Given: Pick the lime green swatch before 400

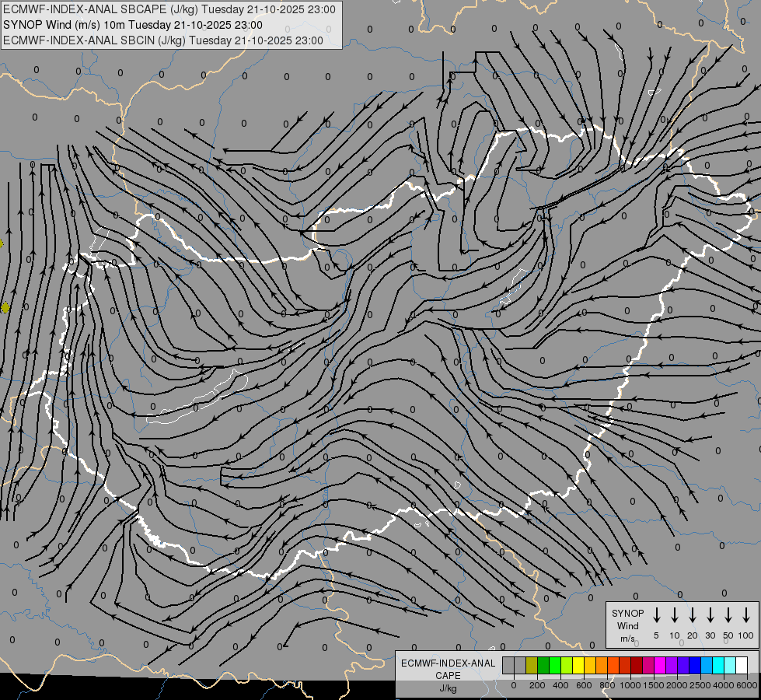Looking at the screenshot, I should pyautogui.click(x=555, y=665).
